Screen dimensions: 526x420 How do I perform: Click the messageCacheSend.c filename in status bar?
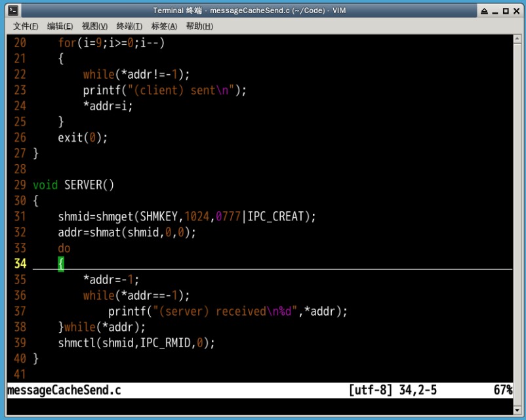point(64,390)
